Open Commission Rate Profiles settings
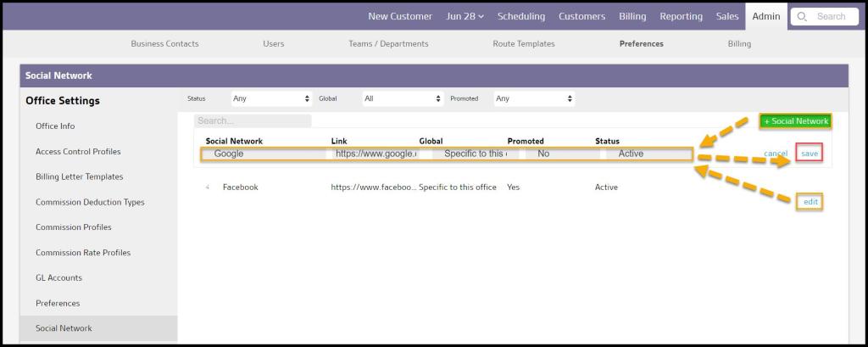868x347 pixels. pyautogui.click(x=83, y=253)
